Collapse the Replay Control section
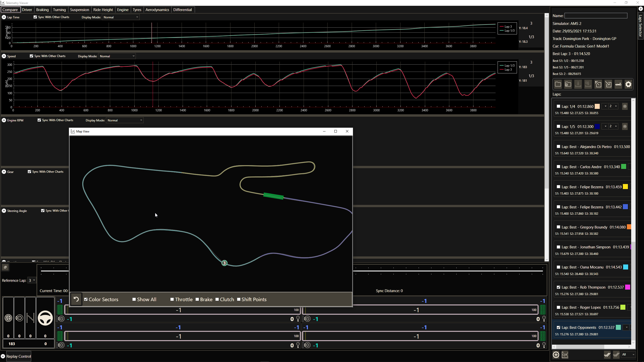Image resolution: width=644 pixels, height=362 pixels. click(3, 356)
